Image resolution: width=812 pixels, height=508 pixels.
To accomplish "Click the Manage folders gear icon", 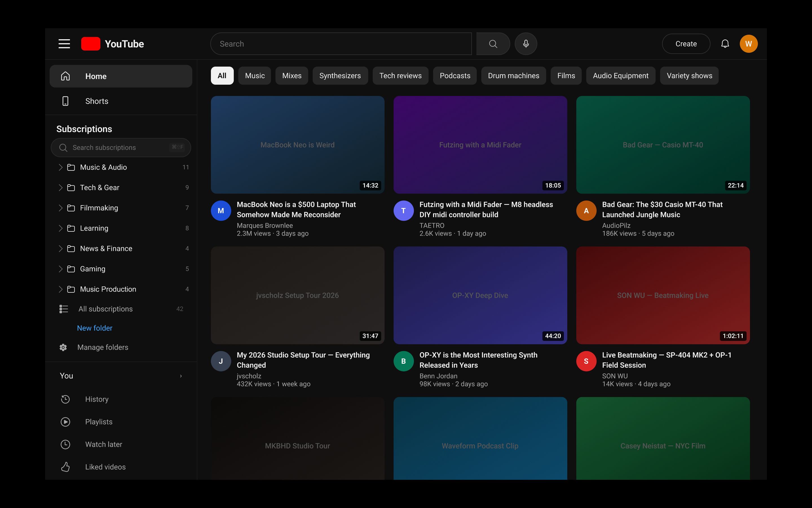I will [63, 347].
